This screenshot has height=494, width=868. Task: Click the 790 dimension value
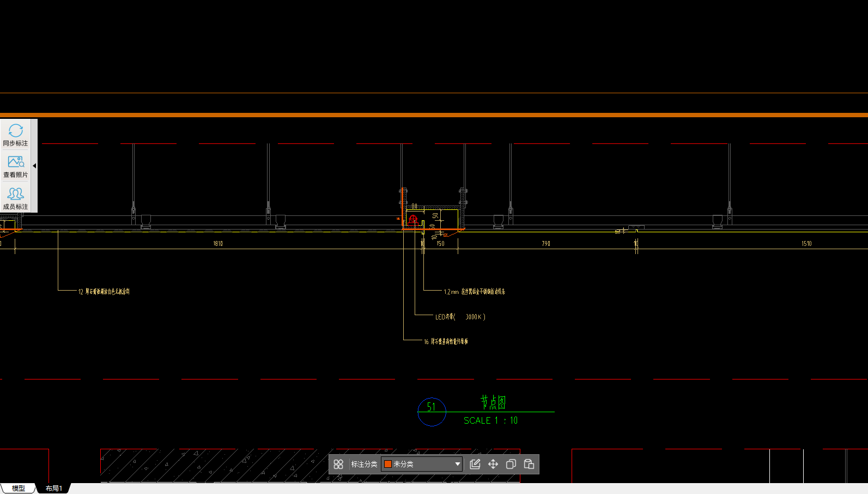tap(546, 244)
